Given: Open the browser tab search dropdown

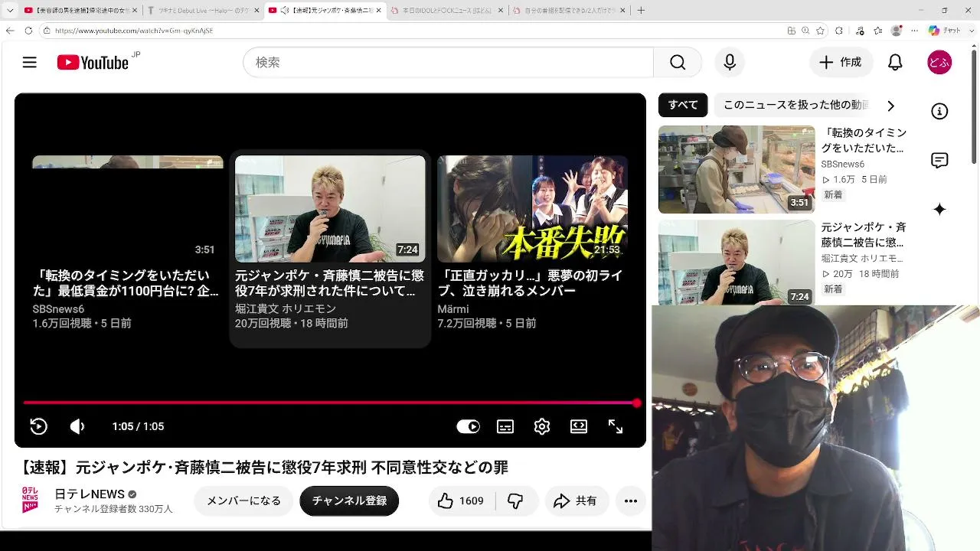Looking at the screenshot, I should tap(10, 11).
